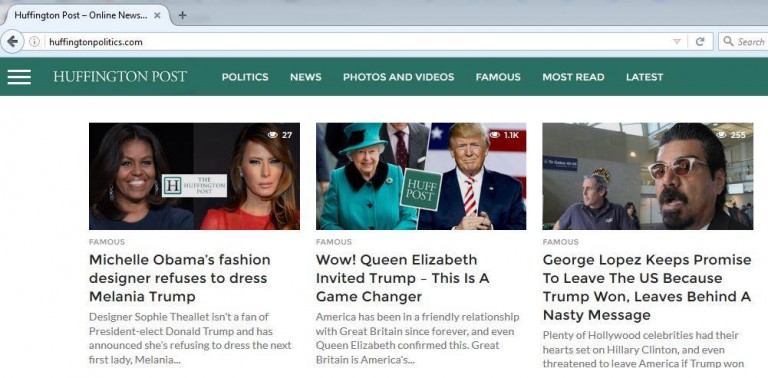Screen dimensions: 768x378
Task: Open headline Michelle Obama's fashion designer refuses
Action: 180,278
